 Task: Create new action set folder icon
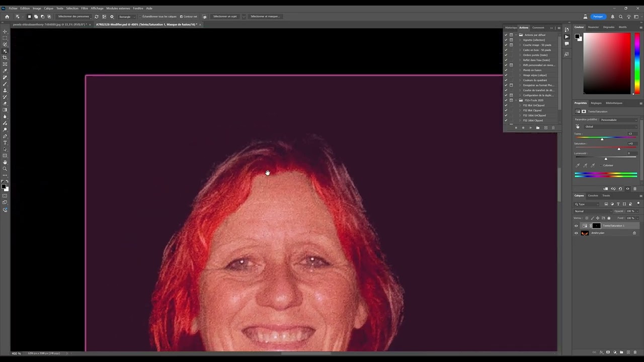[538, 128]
